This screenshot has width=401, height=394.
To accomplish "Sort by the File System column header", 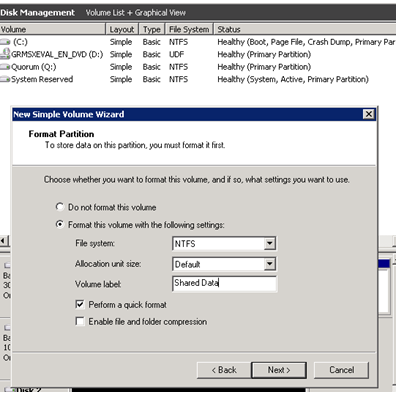I will tap(189, 29).
